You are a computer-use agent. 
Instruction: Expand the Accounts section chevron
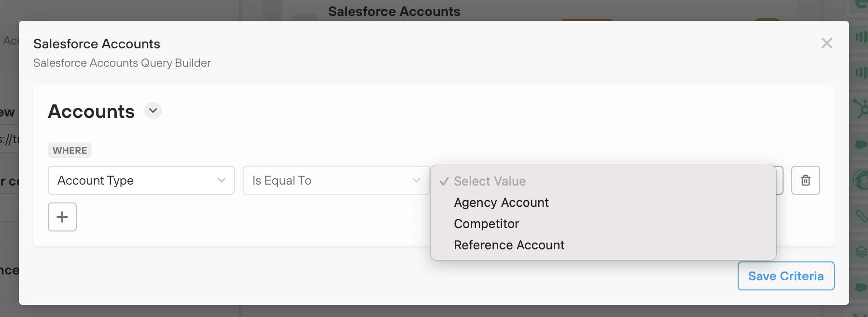pos(153,111)
